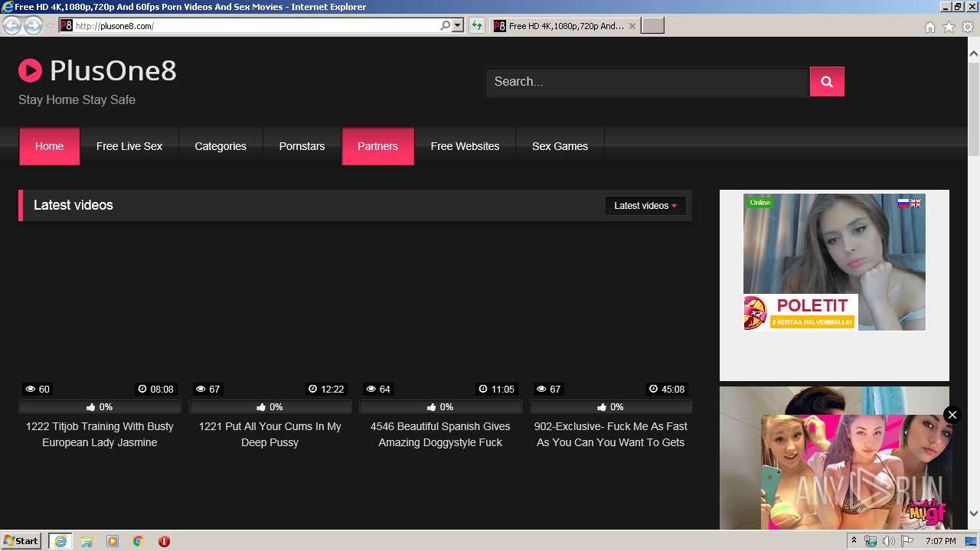
Task: Open the Partners menu item
Action: click(377, 146)
